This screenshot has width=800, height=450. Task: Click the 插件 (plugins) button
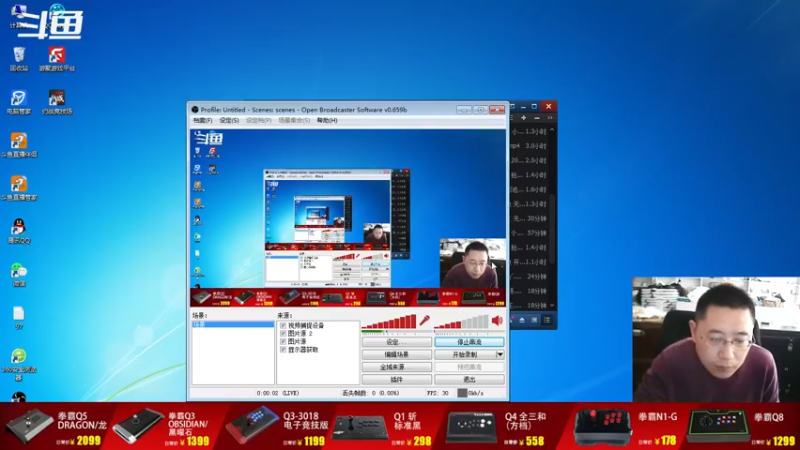point(397,379)
